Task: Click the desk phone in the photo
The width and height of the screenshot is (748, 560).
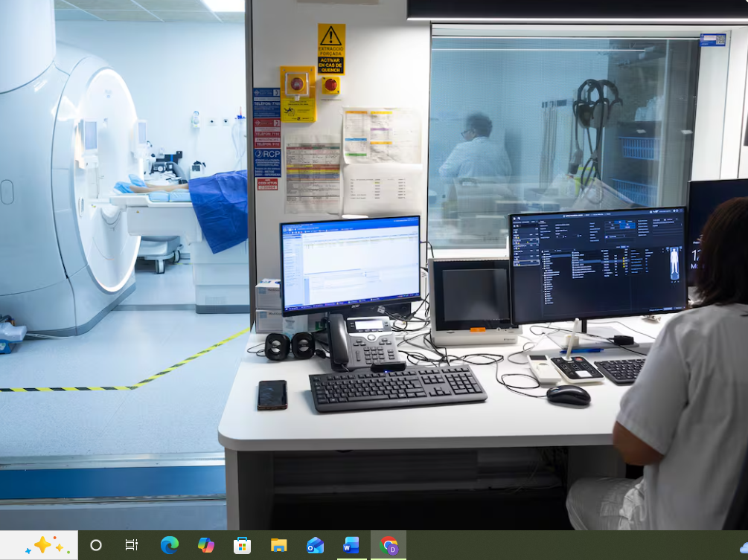Action: tap(361, 341)
